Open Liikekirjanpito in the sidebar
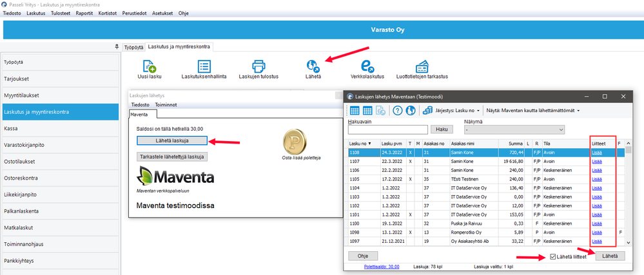 point(60,194)
